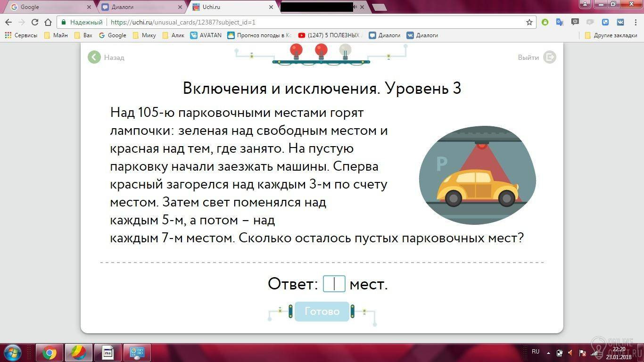Image resolution: width=644 pixels, height=362 pixels.
Task: Reload the page with the refresh icon
Action: [34, 22]
